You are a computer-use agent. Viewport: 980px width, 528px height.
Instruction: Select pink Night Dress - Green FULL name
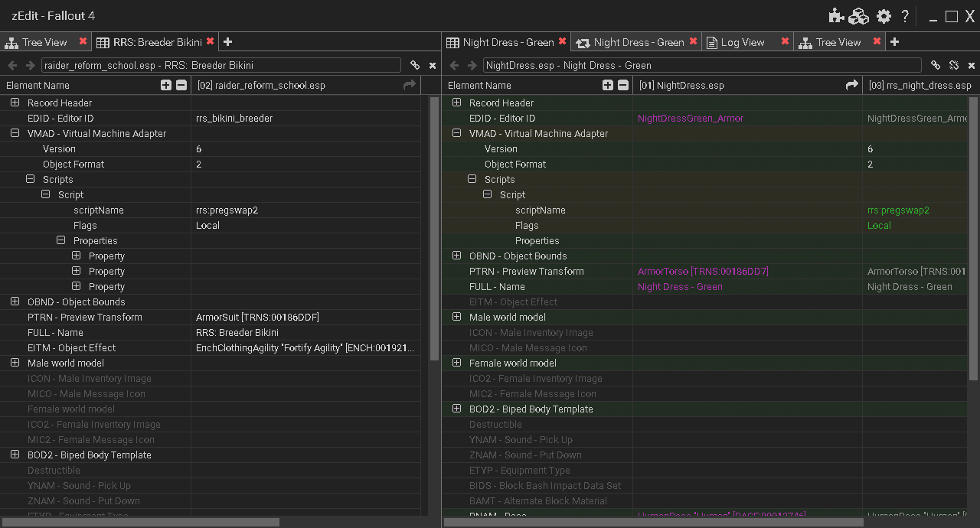tap(680, 286)
